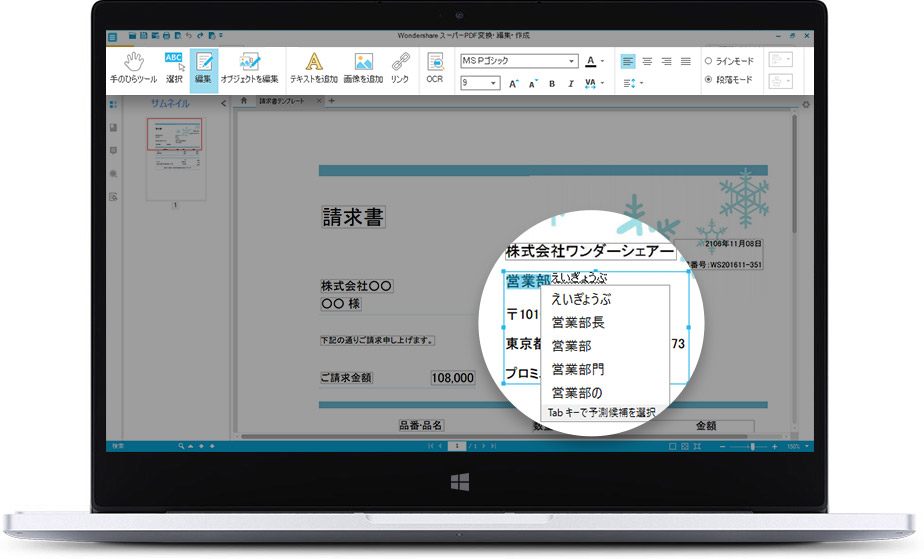
Task: Open thumbnails panel icon in left sidebar
Action: click(113, 104)
